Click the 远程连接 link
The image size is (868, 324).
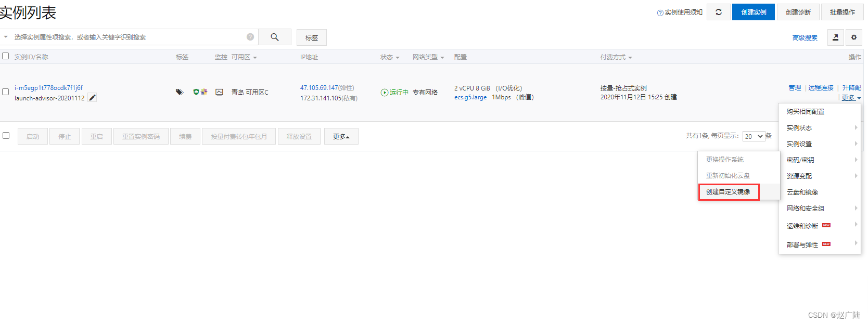coord(821,88)
